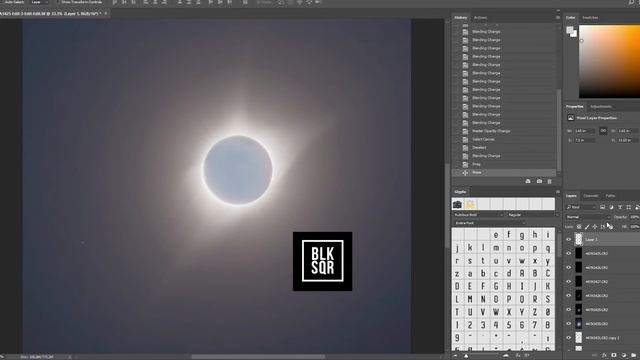Click the glyph zoom slider handle
640x360 pixels.
tap(466, 356)
